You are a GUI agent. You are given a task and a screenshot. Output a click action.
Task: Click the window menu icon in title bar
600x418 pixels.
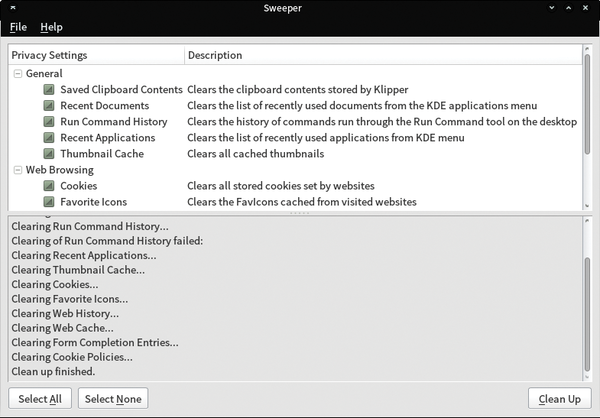tap(13, 8)
